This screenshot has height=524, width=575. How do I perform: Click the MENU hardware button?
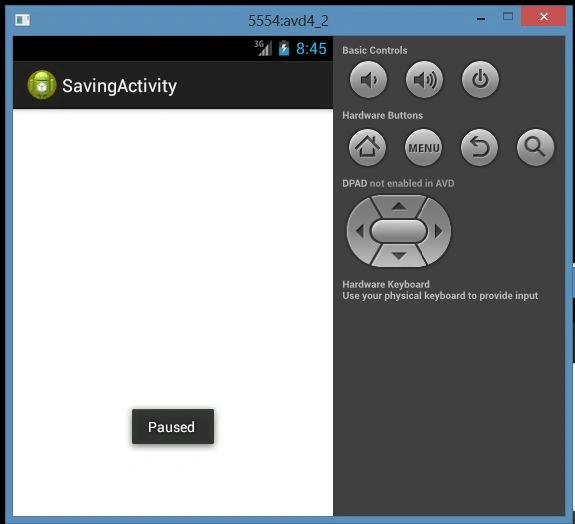coord(424,147)
